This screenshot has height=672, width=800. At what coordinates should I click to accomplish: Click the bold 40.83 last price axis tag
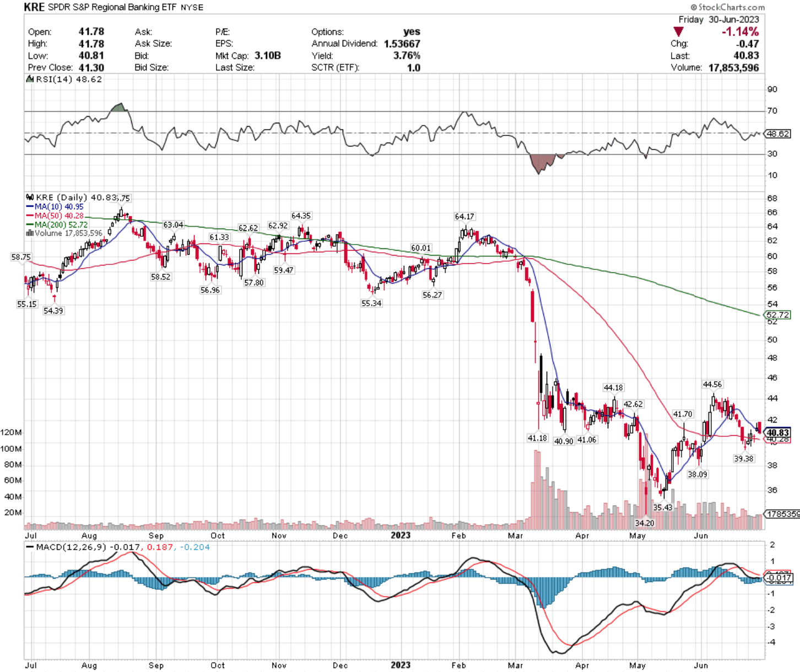[778, 433]
